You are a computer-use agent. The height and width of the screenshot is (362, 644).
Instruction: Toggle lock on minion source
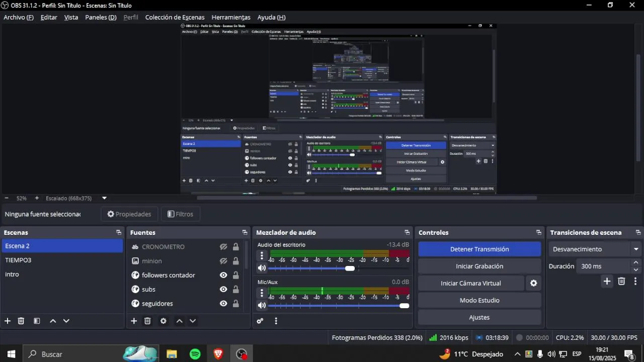pos(235,261)
